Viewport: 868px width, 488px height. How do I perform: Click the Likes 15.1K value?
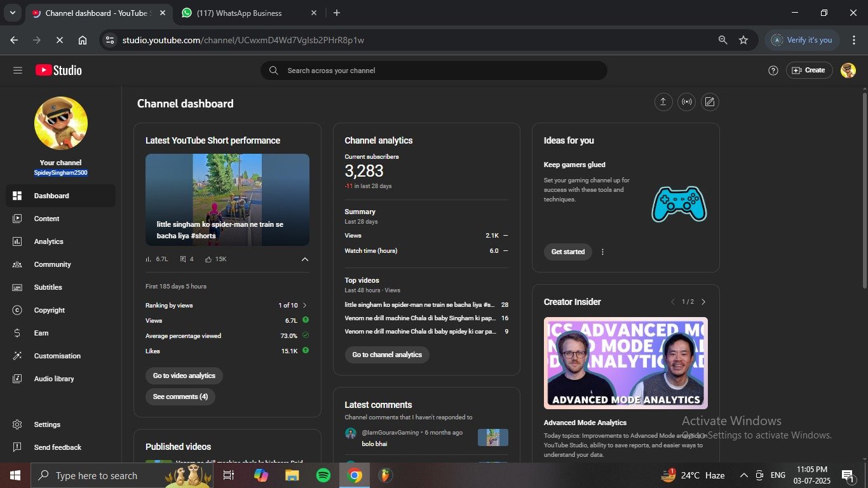289,351
